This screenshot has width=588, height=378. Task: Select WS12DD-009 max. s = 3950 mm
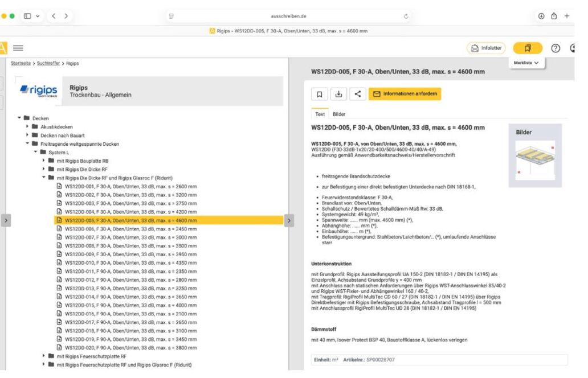pyautogui.click(x=131, y=254)
